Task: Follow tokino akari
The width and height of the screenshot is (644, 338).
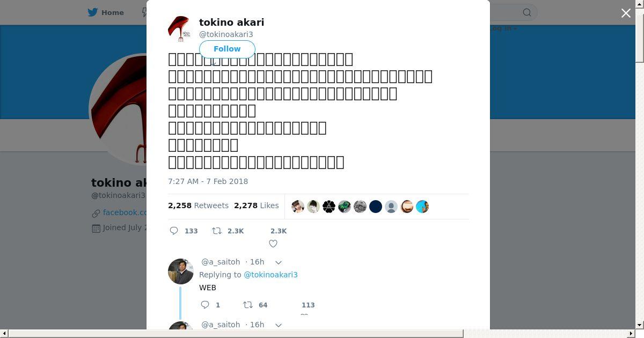Action: coord(227,49)
